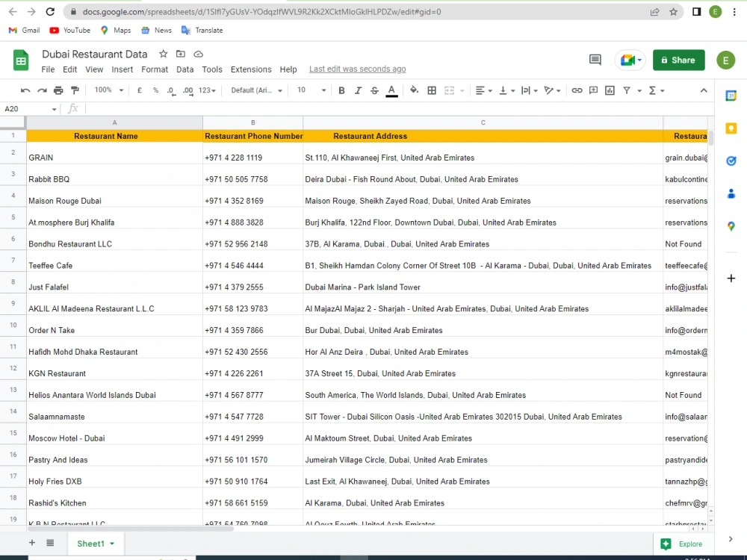Open the font size 10 dropdown
This screenshot has height=560, width=747.
click(x=311, y=90)
